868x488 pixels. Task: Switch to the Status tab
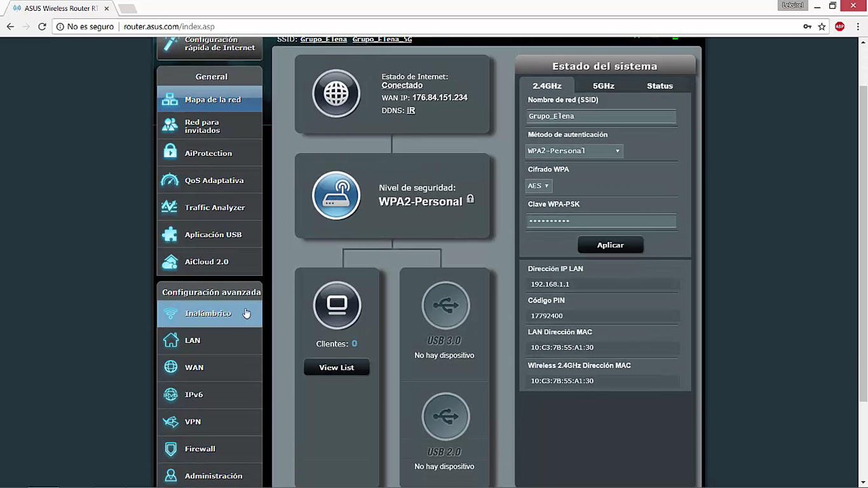coord(660,86)
